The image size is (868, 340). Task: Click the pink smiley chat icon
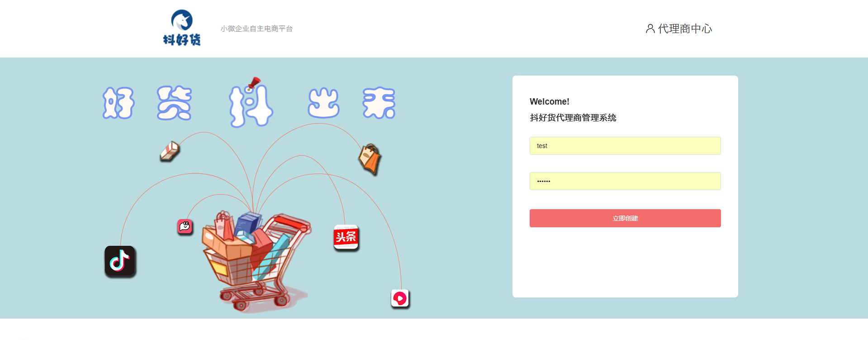pyautogui.click(x=185, y=226)
